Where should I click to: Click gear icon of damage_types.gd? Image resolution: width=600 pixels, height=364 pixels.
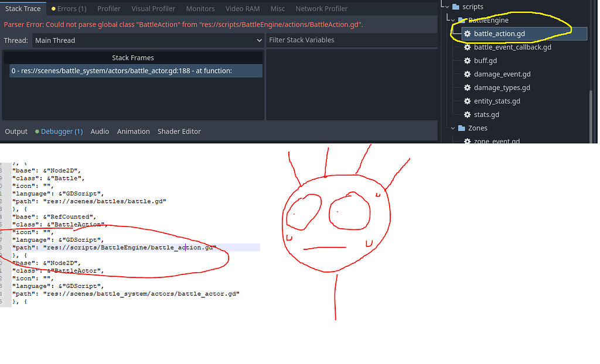pos(467,88)
